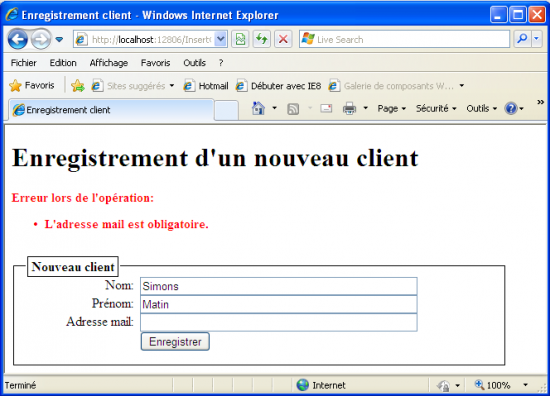The width and height of the screenshot is (550, 396).
Task: Expand the Home button dropdown arrow
Action: (x=275, y=108)
